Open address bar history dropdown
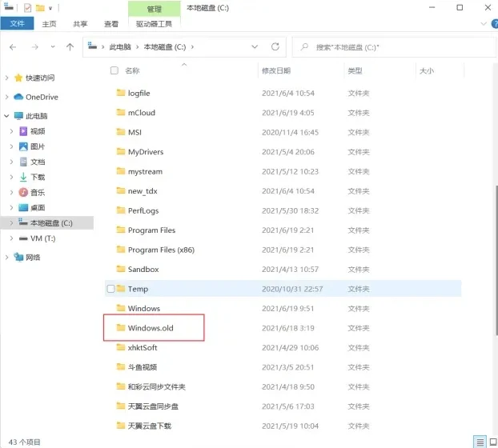The height and width of the screenshot is (448, 498). click(255, 47)
